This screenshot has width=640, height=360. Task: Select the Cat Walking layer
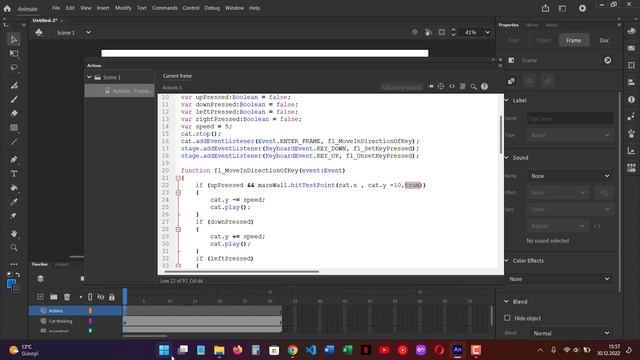(x=60, y=321)
